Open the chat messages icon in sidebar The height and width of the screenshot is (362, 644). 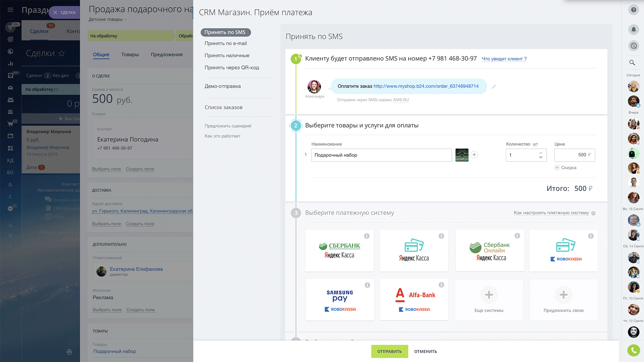[x=633, y=46]
